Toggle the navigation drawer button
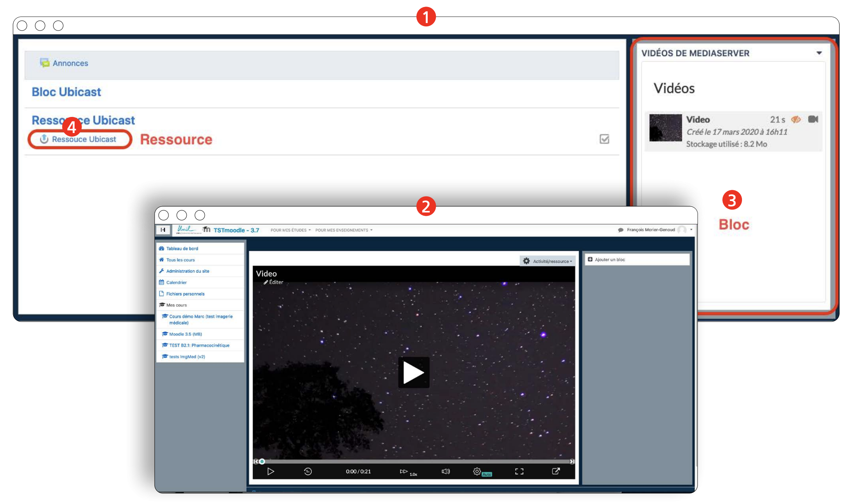Viewport: 852px width, 504px height. [x=163, y=230]
